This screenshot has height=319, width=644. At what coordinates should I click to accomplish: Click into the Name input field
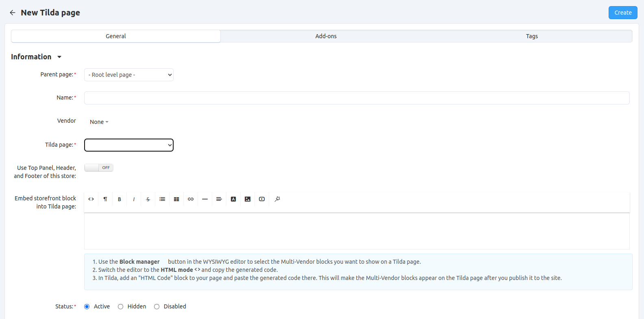pyautogui.click(x=357, y=98)
